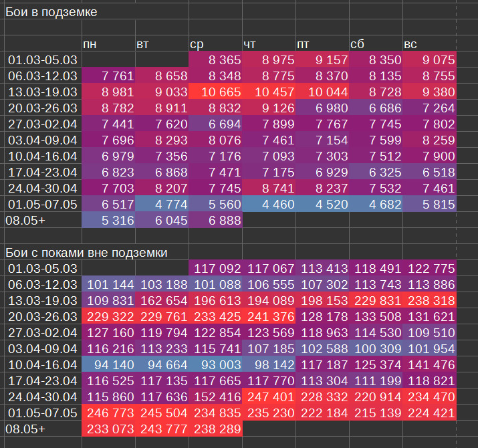Viewport: 478px width, 448px height.
Task: Select cell with value 94 664
Action: tap(162, 364)
